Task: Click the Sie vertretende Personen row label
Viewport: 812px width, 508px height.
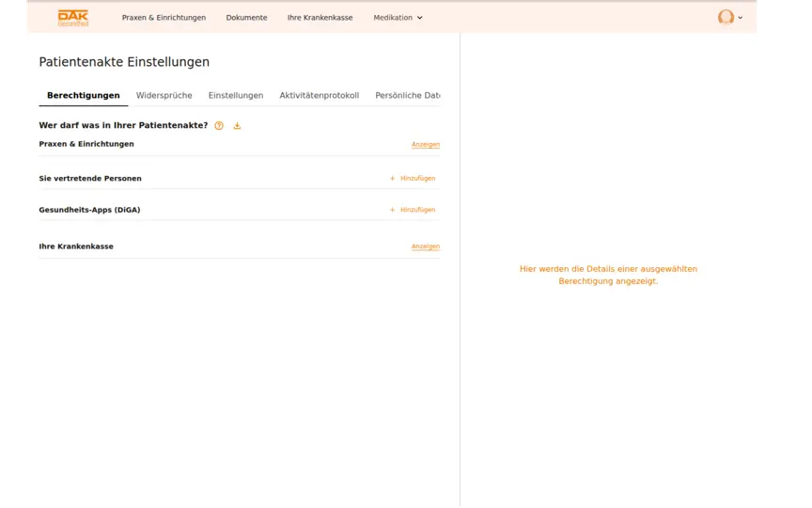Action: click(90, 179)
